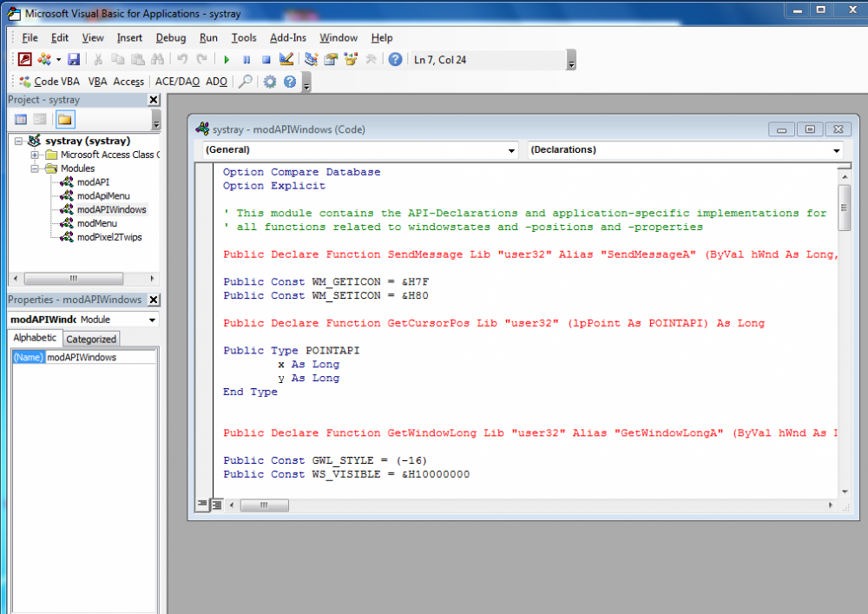Click the View Object icon in Project panel
868x614 pixels.
(x=40, y=119)
